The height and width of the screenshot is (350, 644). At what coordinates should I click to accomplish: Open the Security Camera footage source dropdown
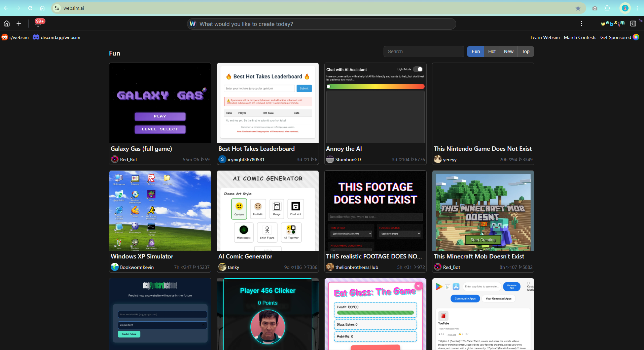400,234
